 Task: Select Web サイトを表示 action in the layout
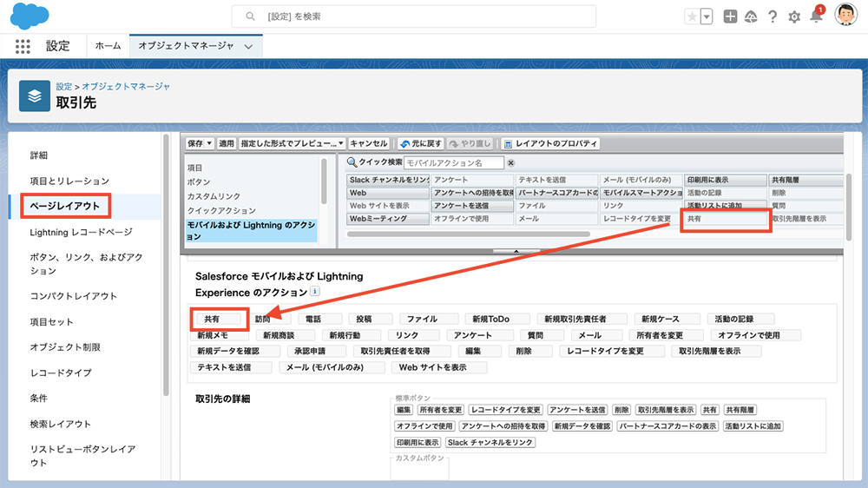tap(439, 367)
